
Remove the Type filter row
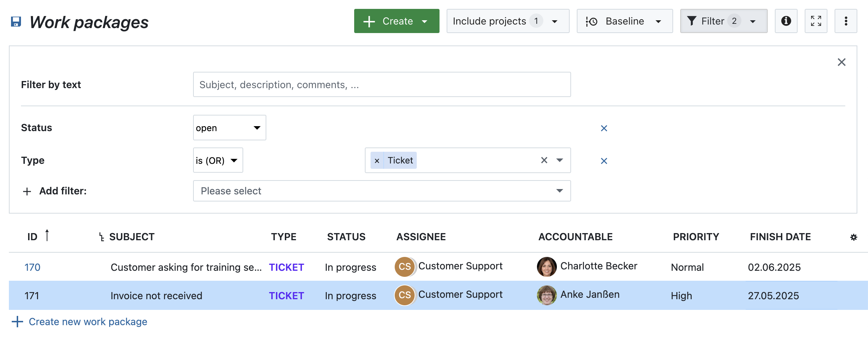click(x=604, y=161)
